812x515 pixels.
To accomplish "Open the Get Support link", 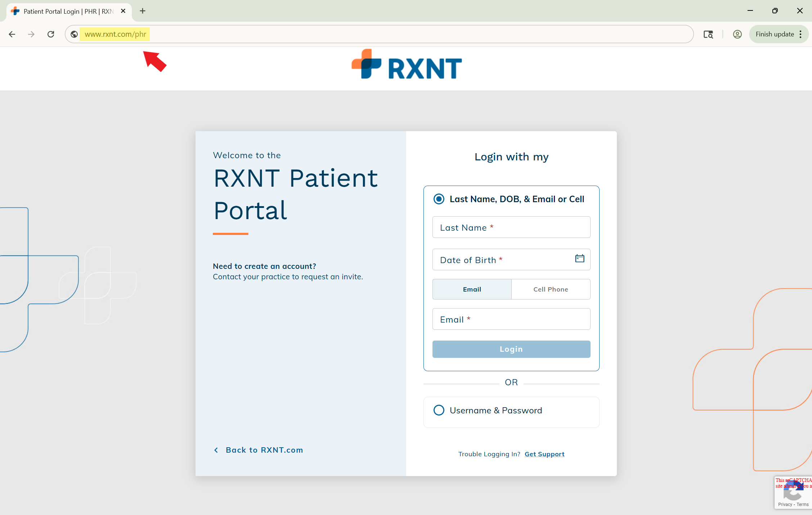I will [x=544, y=454].
